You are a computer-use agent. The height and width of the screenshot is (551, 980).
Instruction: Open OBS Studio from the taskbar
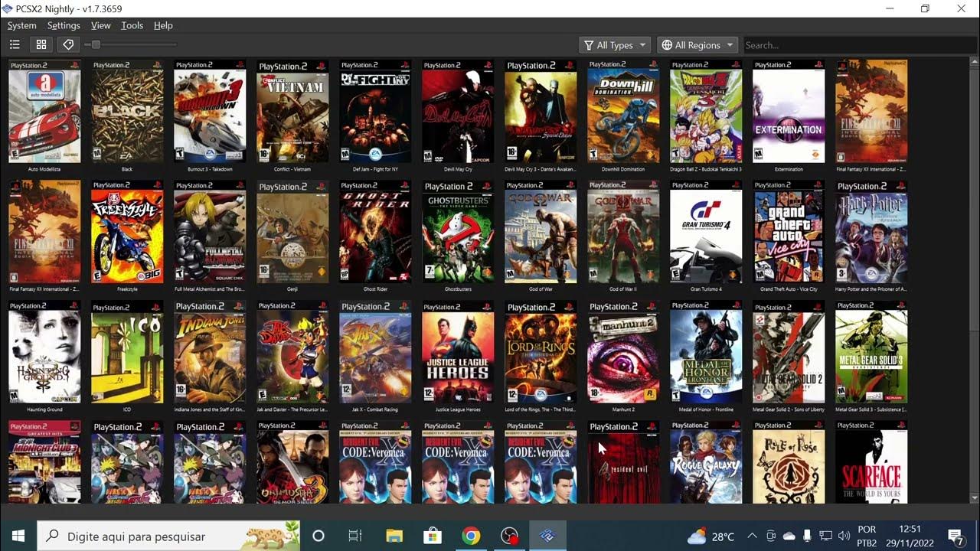tap(509, 536)
